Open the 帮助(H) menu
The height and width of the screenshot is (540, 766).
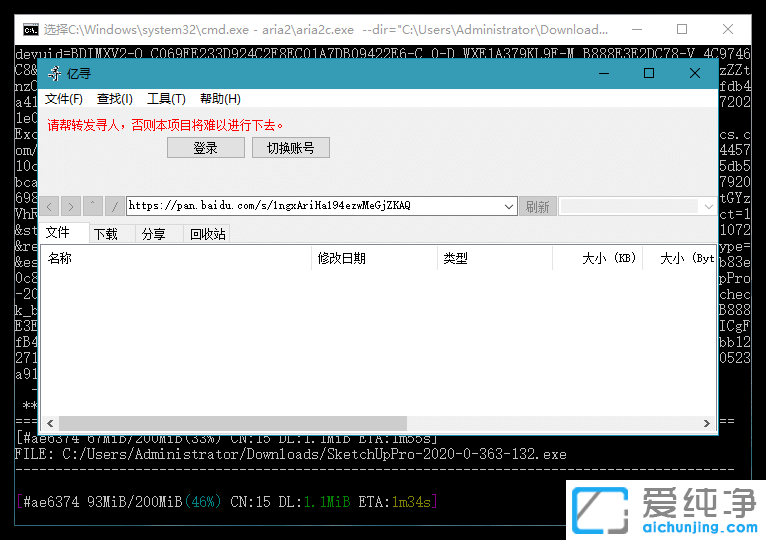(220, 99)
